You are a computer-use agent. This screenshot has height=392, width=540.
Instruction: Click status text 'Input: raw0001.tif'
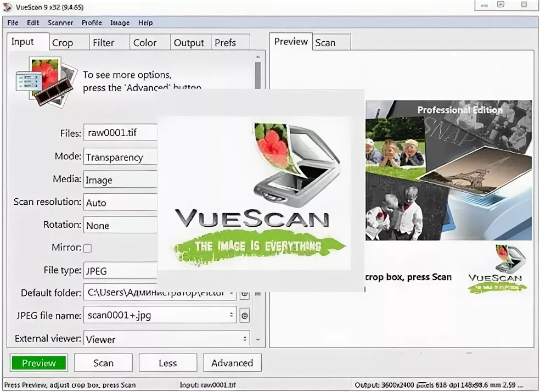click(x=207, y=385)
